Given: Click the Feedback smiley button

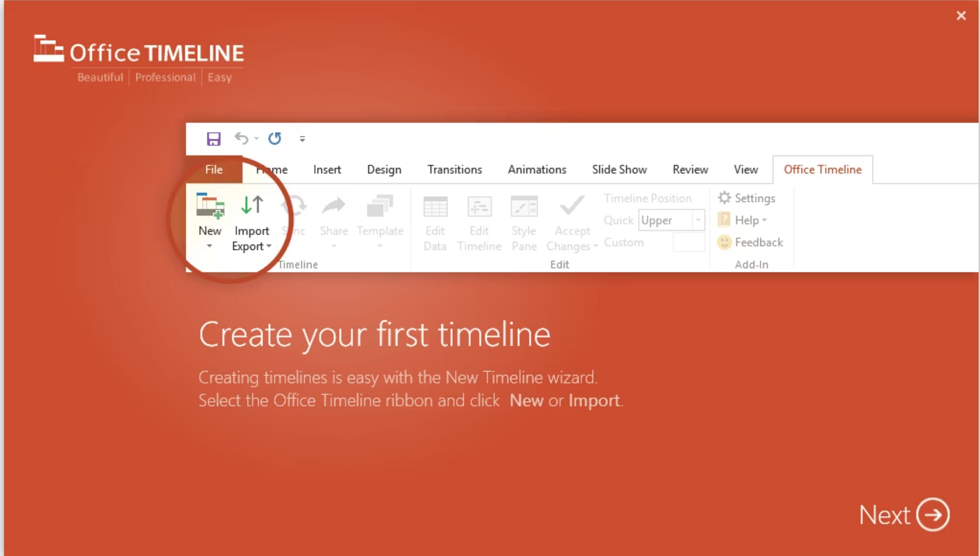Looking at the screenshot, I should [x=750, y=242].
